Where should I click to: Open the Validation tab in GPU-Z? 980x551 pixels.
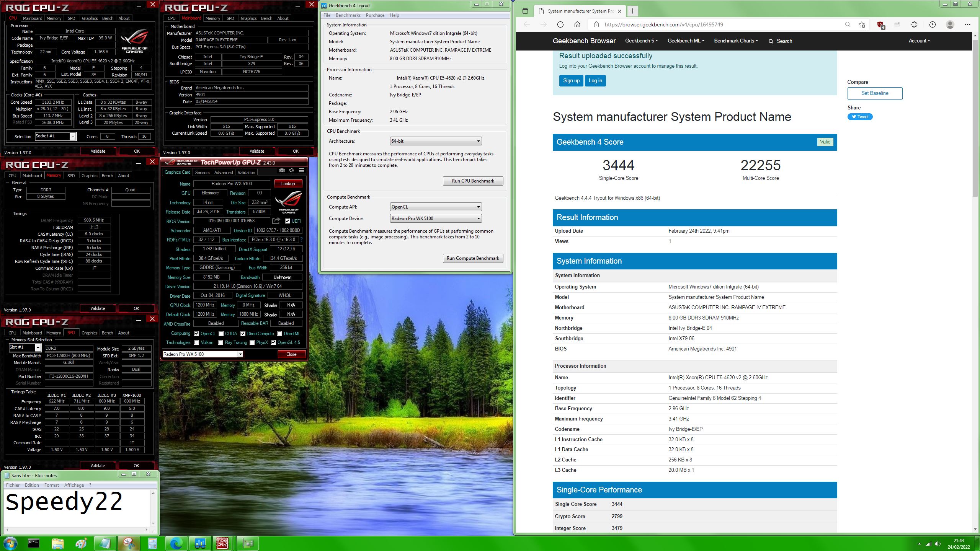(246, 173)
